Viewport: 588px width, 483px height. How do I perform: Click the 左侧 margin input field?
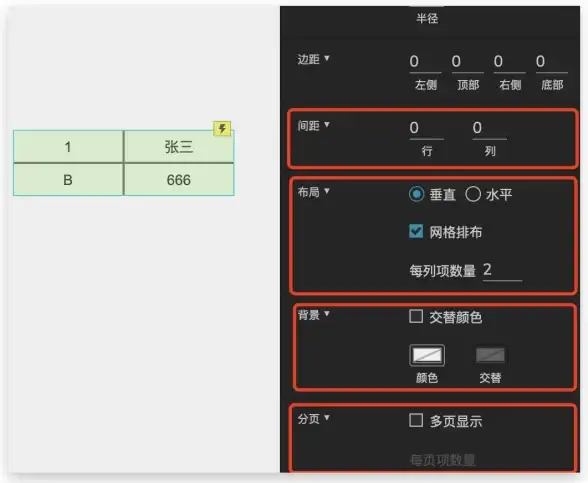tap(425, 62)
